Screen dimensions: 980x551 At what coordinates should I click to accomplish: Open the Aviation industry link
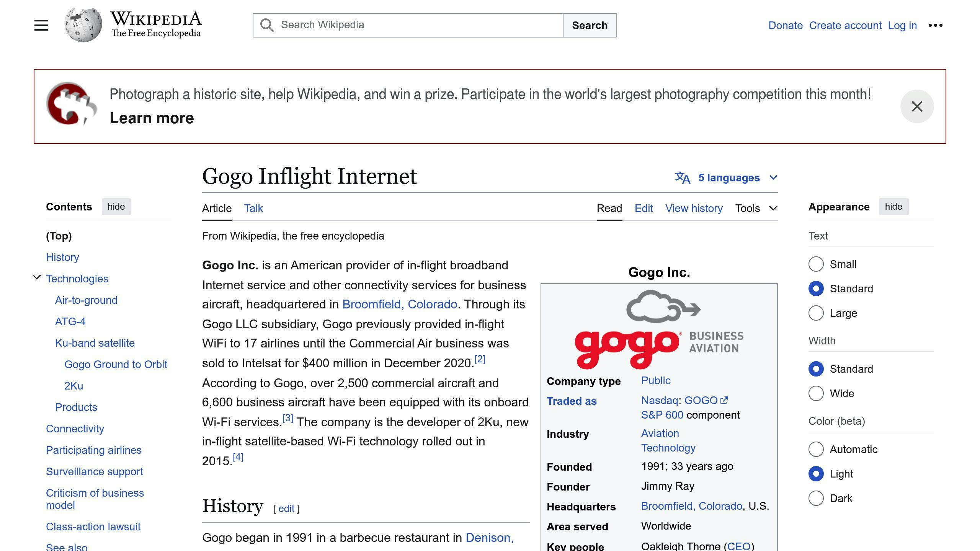[660, 433]
